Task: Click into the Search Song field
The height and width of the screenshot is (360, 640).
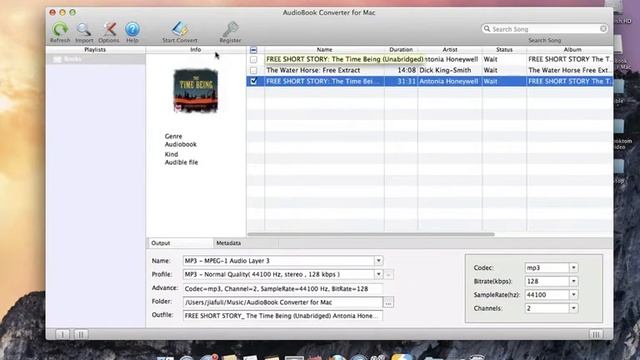Action: pyautogui.click(x=544, y=29)
